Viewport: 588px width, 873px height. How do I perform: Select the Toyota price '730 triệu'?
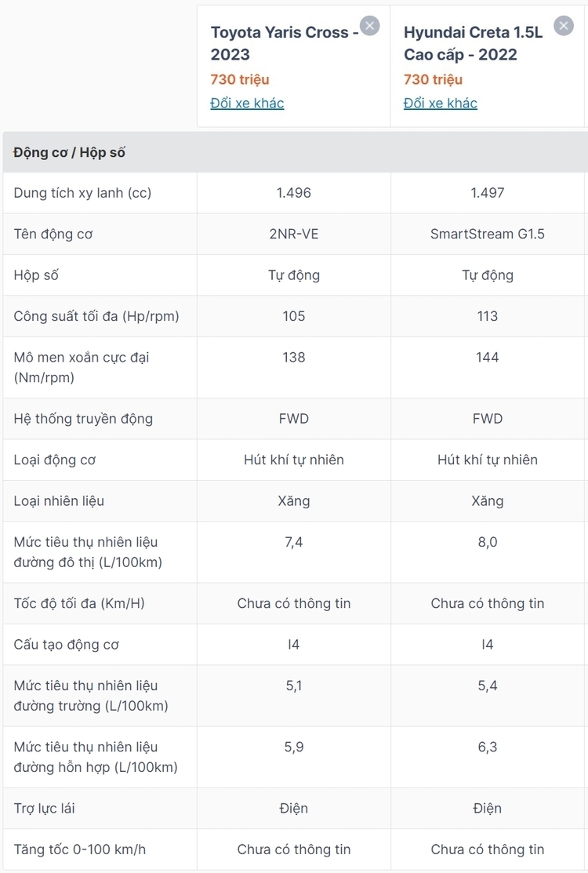tap(240, 80)
